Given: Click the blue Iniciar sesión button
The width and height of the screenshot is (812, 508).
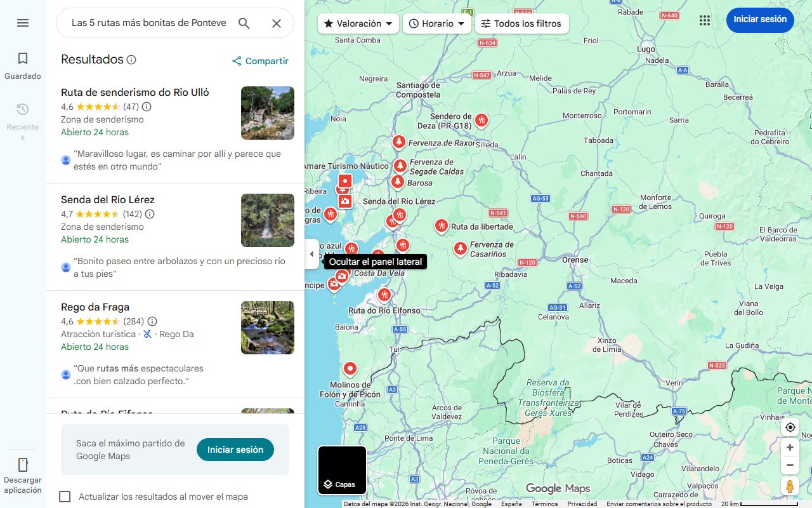Looking at the screenshot, I should point(760,20).
